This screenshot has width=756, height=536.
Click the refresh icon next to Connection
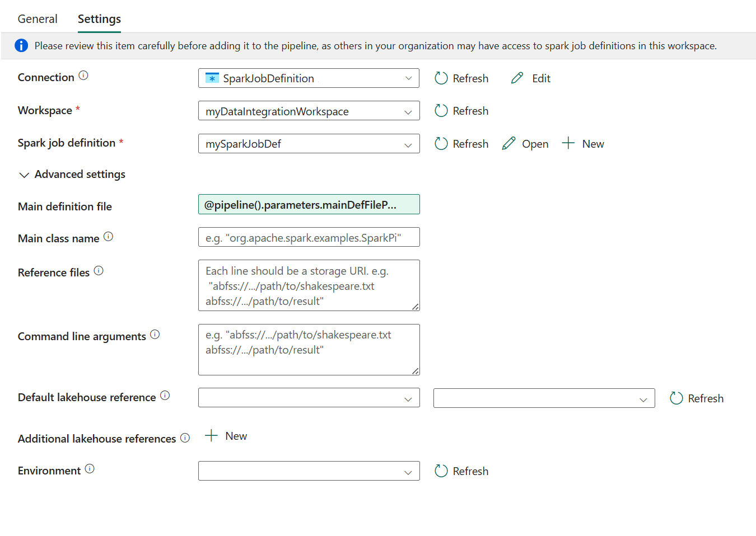(x=441, y=78)
